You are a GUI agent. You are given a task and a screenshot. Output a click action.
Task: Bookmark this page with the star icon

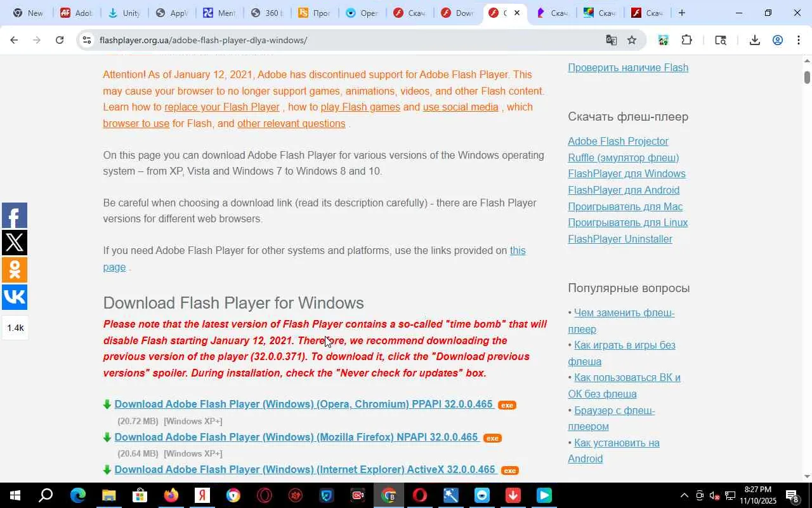click(632, 40)
